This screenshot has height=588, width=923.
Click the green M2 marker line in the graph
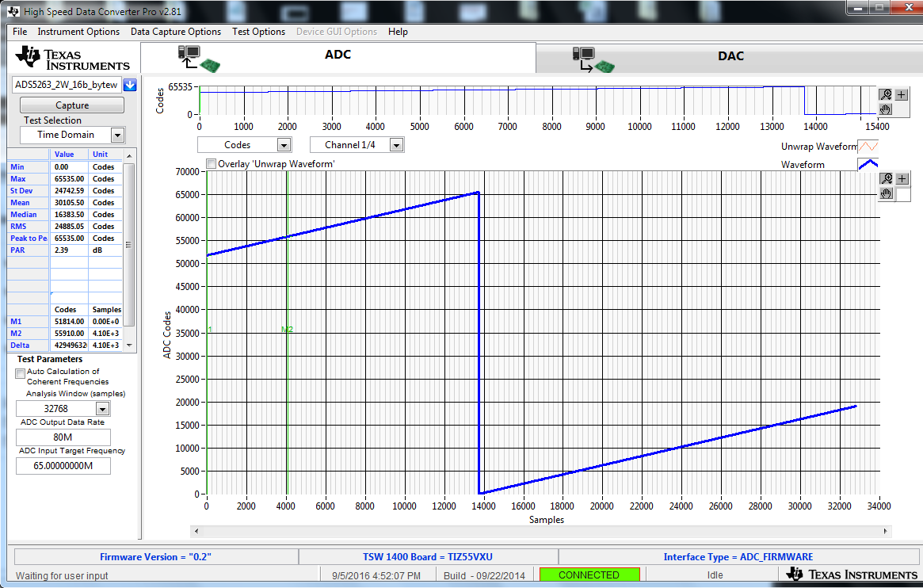(287, 333)
